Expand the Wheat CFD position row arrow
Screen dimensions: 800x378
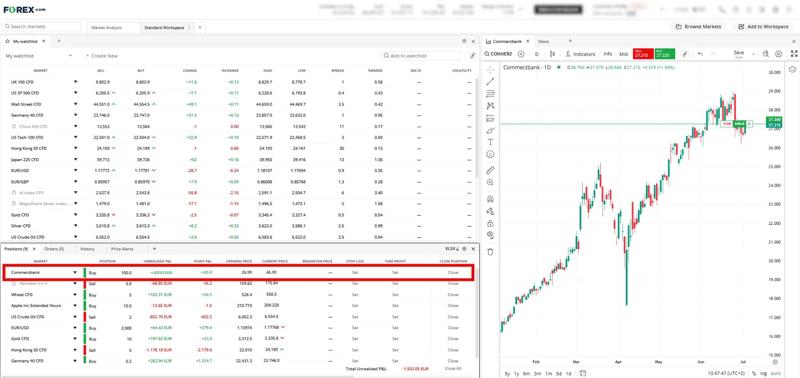point(76,294)
